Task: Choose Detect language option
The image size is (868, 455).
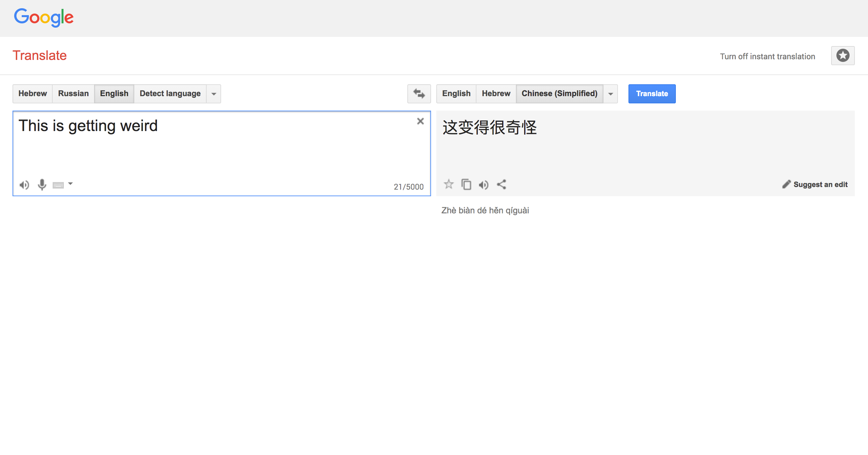Action: (170, 94)
